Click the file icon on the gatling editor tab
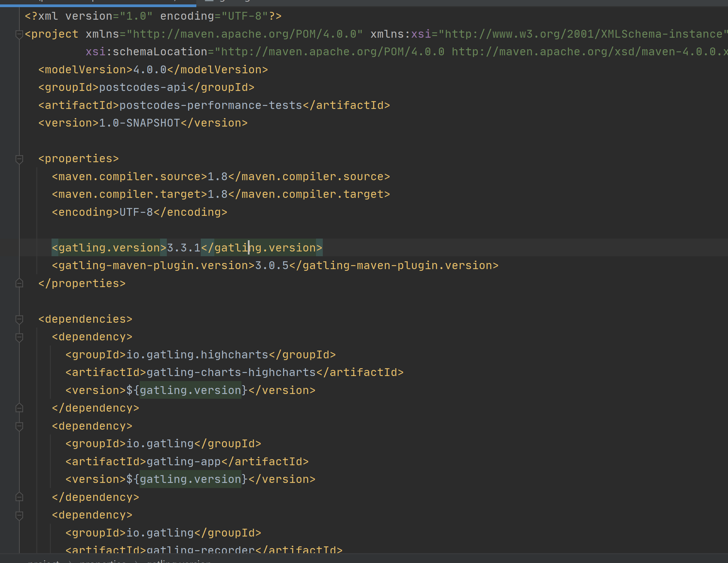Viewport: 728px width, 563px height. coord(209,1)
